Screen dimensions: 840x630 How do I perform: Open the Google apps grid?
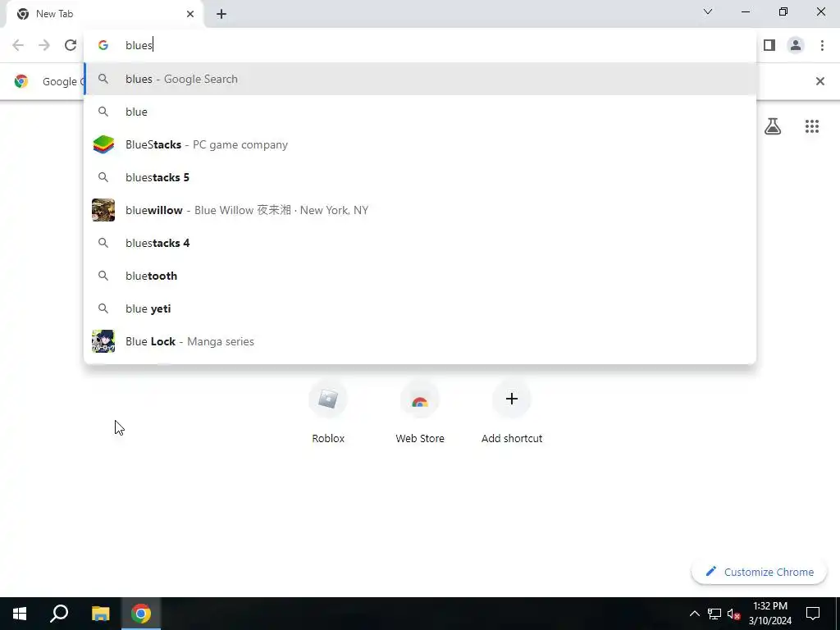click(x=812, y=126)
